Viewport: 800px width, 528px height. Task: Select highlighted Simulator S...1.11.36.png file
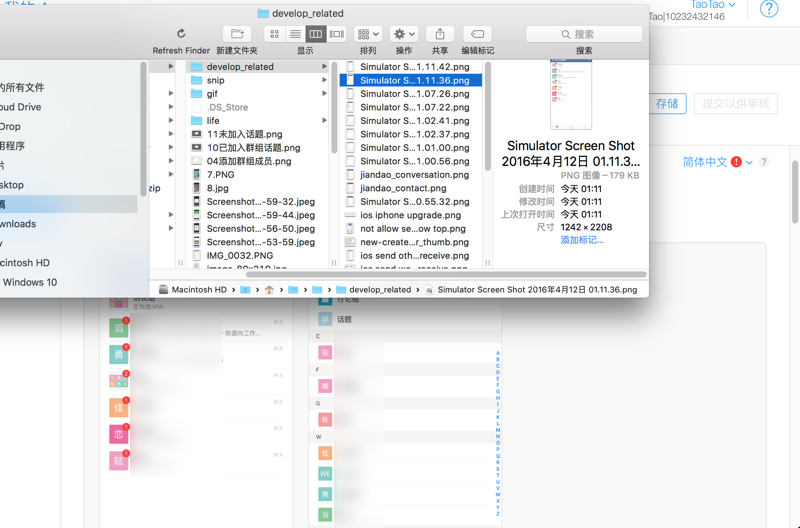coord(411,80)
